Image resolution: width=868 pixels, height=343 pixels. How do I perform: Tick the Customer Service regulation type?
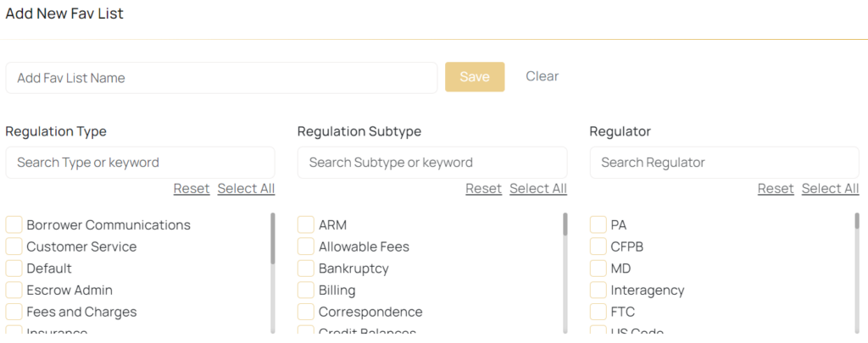pos(14,247)
